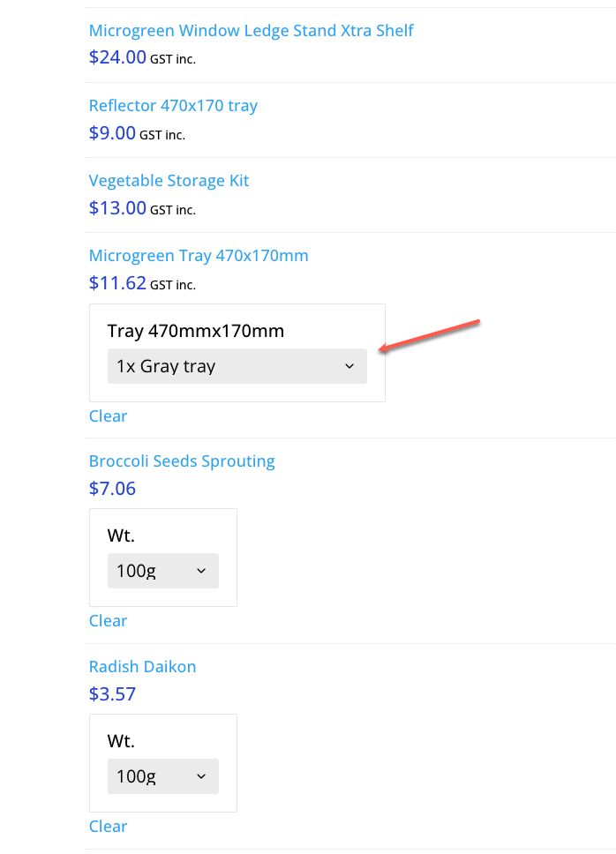Viewport: 616px width, 854px height.
Task: Click the $3.57 Radish Daikon price
Action: coord(112,694)
